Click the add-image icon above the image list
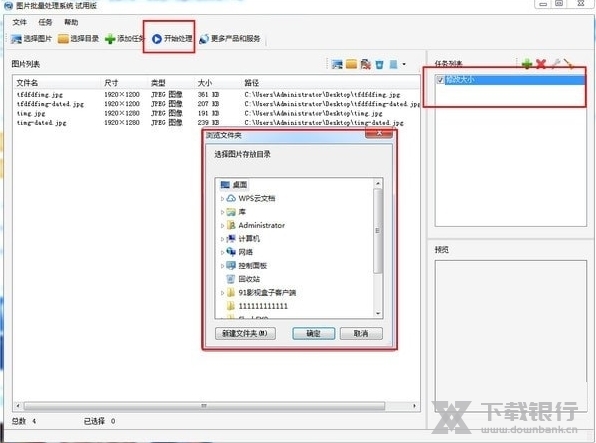 pos(337,64)
